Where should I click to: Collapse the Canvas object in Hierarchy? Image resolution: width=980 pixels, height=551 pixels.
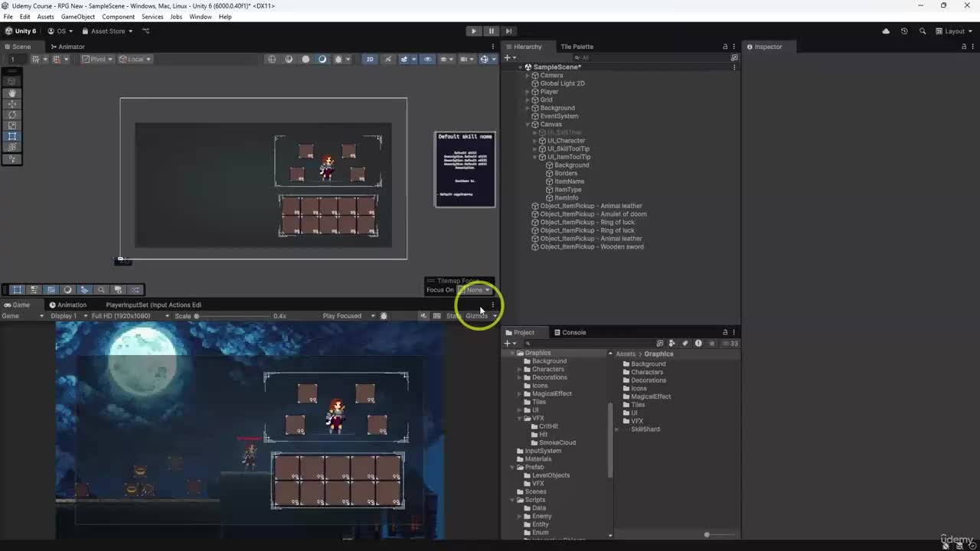(528, 124)
